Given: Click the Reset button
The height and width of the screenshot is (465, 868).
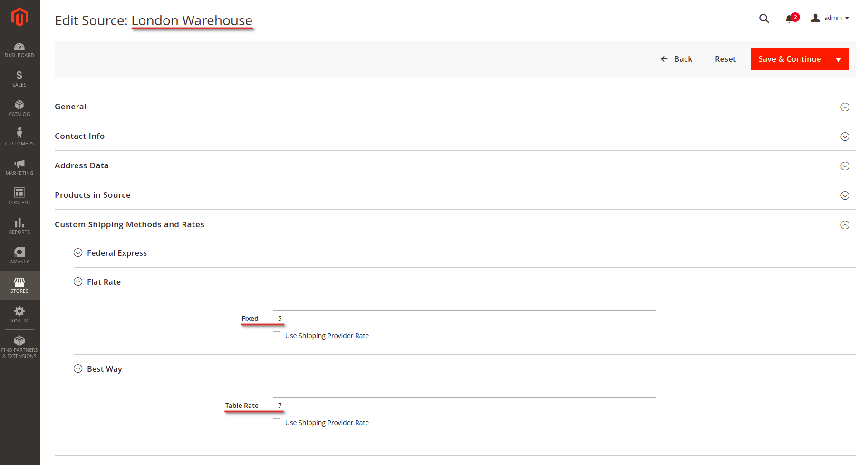Looking at the screenshot, I should 725,59.
